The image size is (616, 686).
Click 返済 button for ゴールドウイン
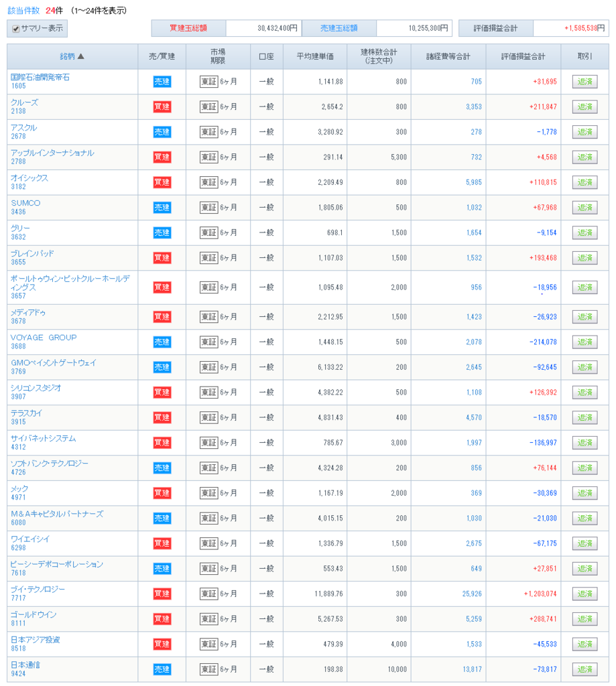(584, 619)
